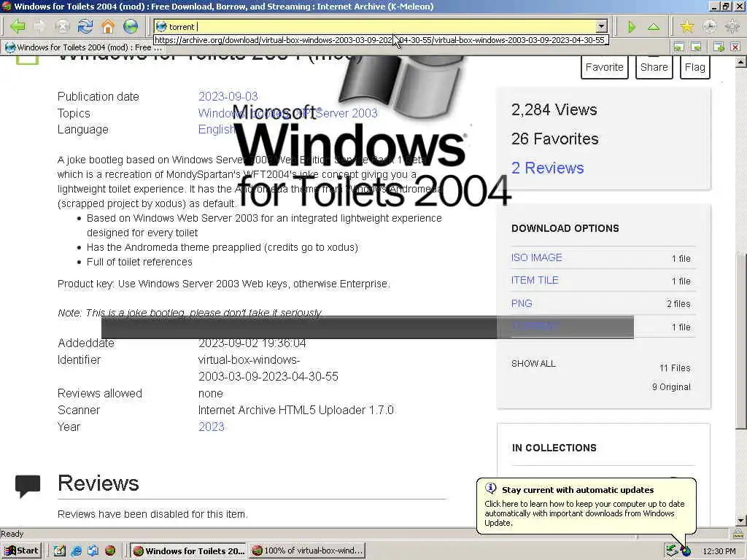Click the page scrollbar thumb
The height and width of the screenshot is (560, 747).
[741, 341]
